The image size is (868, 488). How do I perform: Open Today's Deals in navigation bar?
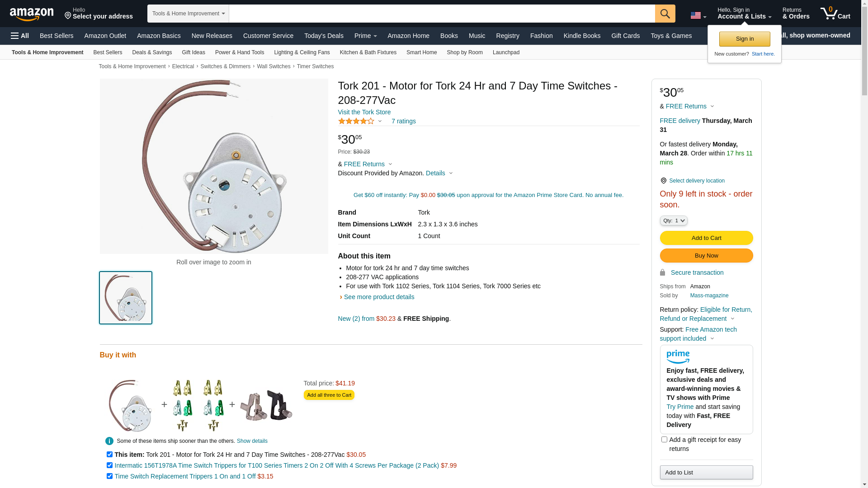pyautogui.click(x=324, y=36)
